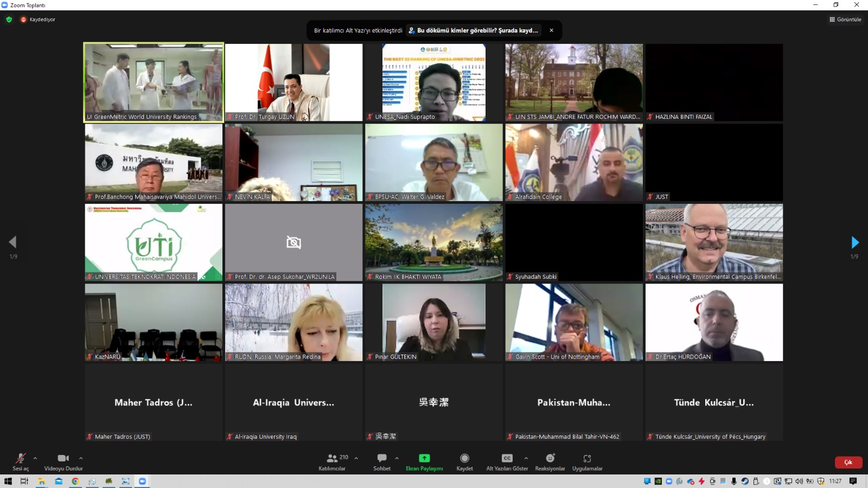This screenshot has width=868, height=488.
Task: Open Reaksiyonlar reactions menu
Action: coord(550,461)
